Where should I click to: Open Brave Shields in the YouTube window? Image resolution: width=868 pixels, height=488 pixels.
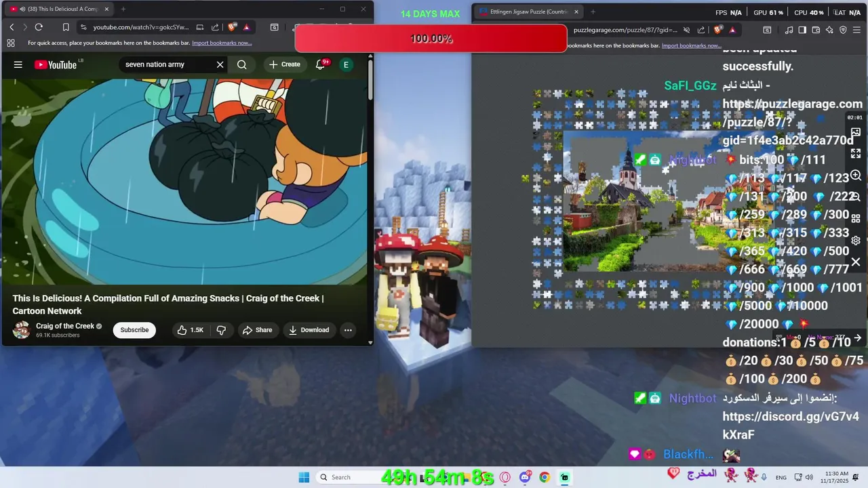tap(232, 27)
